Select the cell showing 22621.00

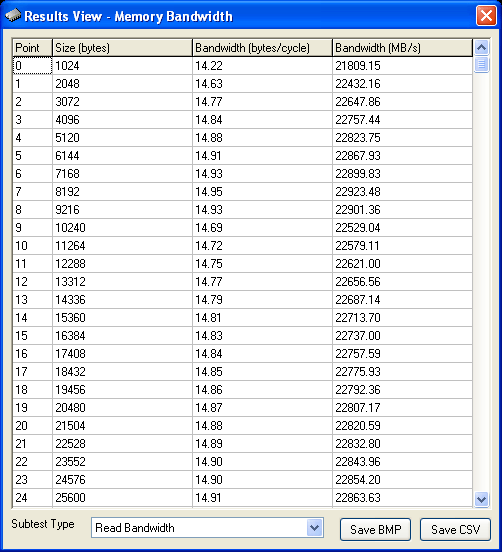pos(402,264)
